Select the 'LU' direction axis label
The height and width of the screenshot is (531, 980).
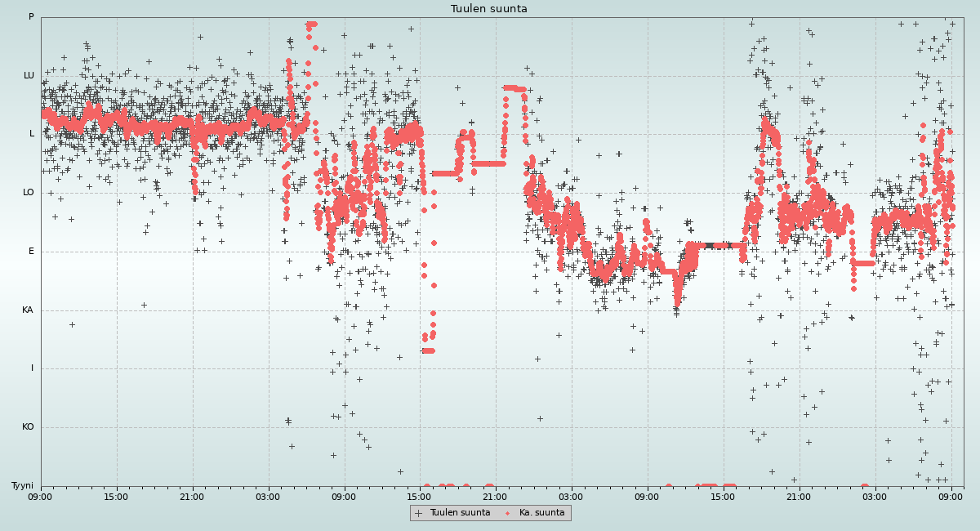click(29, 76)
